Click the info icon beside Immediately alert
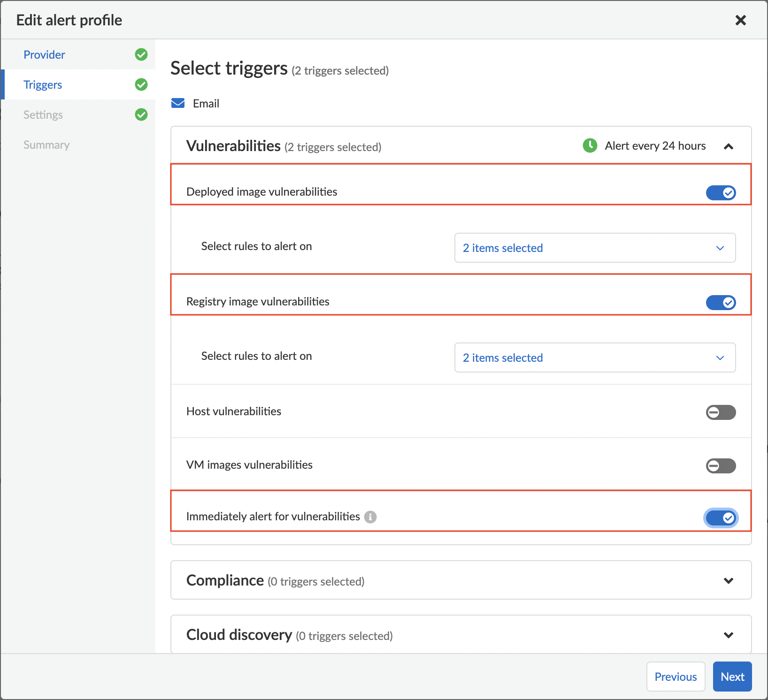 pyautogui.click(x=370, y=517)
